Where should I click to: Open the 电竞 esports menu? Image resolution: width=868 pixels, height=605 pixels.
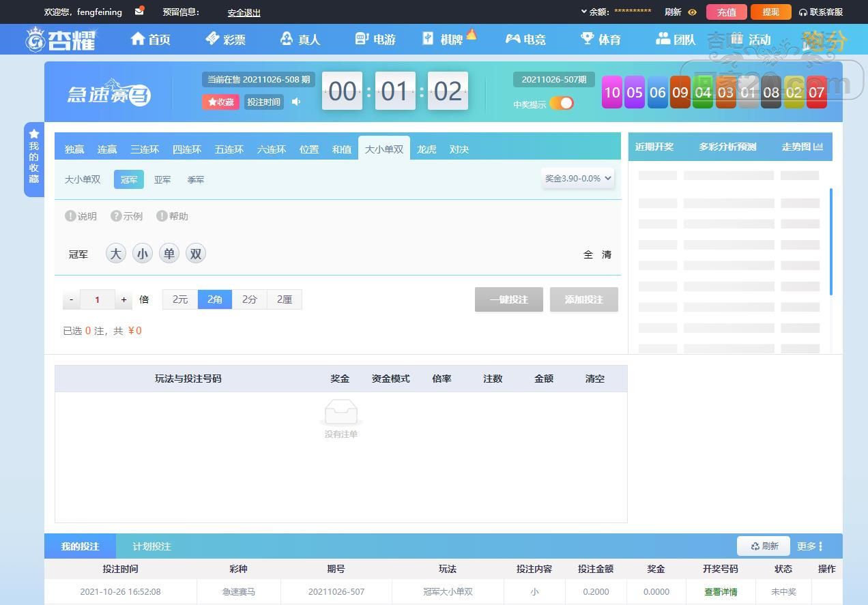tap(525, 40)
